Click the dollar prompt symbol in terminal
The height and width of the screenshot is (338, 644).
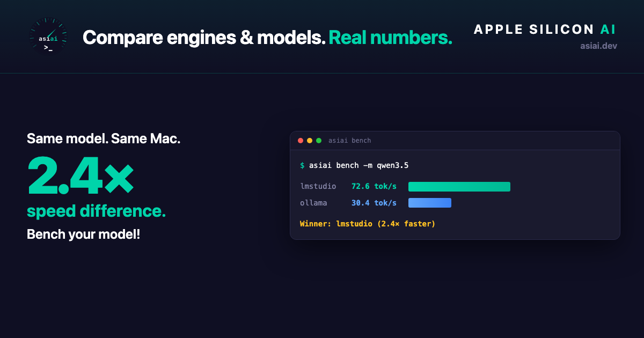pos(302,166)
